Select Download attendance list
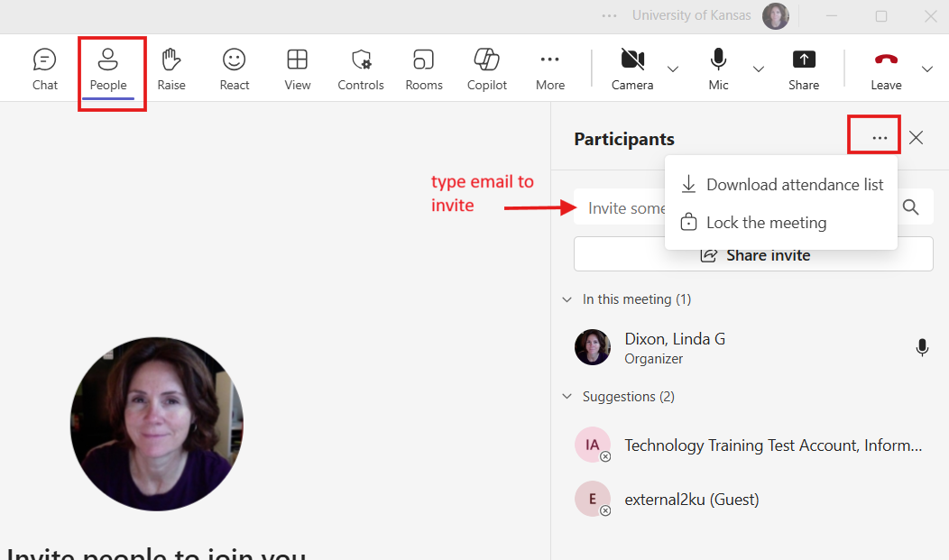Viewport: 949px width, 560px height. [x=781, y=185]
